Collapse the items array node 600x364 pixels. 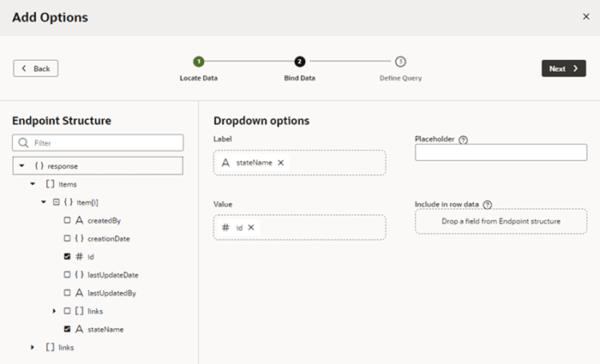click(33, 184)
